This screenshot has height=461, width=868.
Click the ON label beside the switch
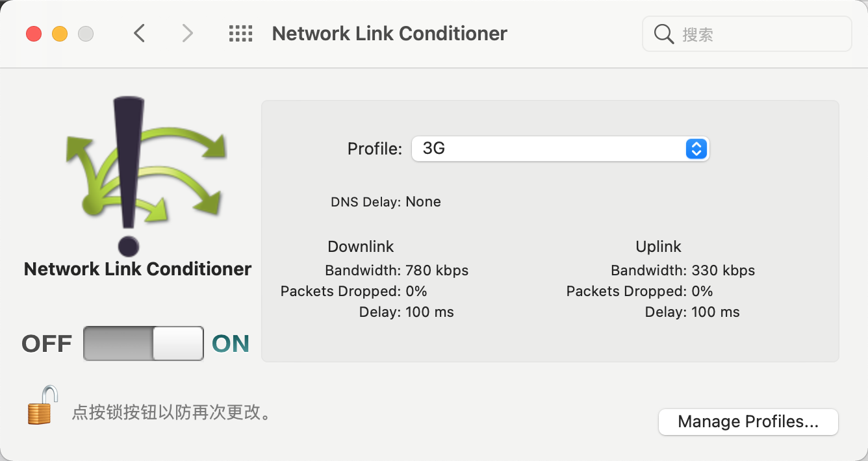(231, 343)
